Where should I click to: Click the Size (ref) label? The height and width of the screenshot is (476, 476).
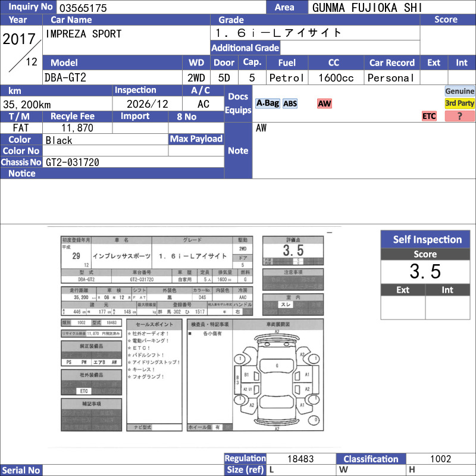(245, 470)
